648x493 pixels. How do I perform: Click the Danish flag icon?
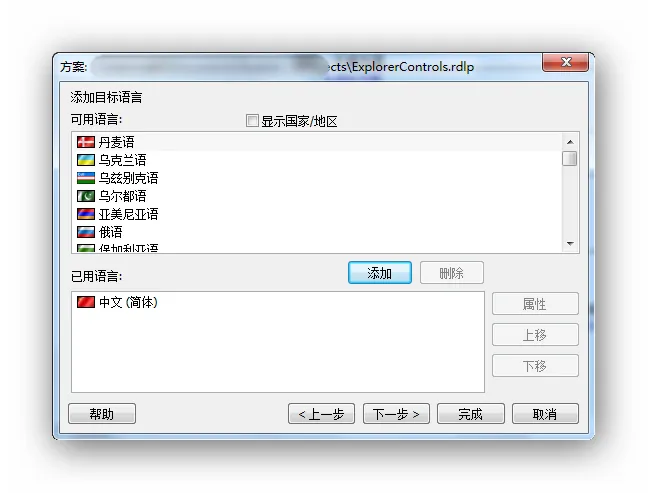click(x=86, y=143)
